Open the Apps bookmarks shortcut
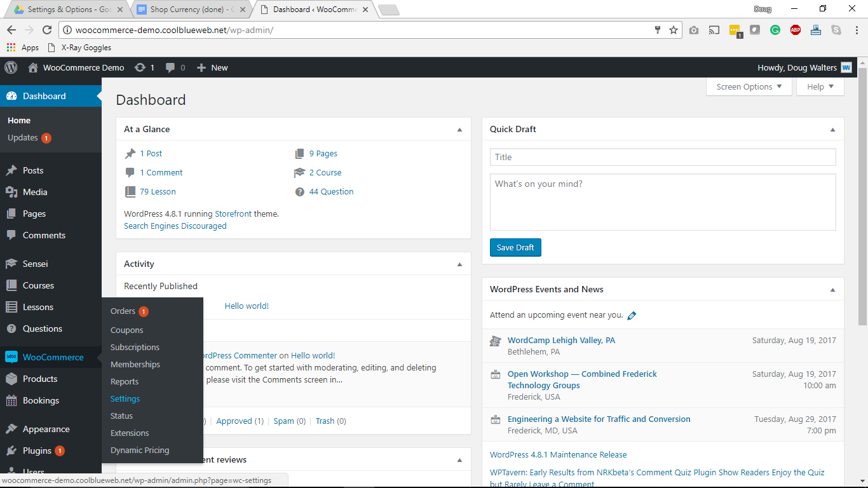The image size is (868, 488). click(x=23, y=48)
